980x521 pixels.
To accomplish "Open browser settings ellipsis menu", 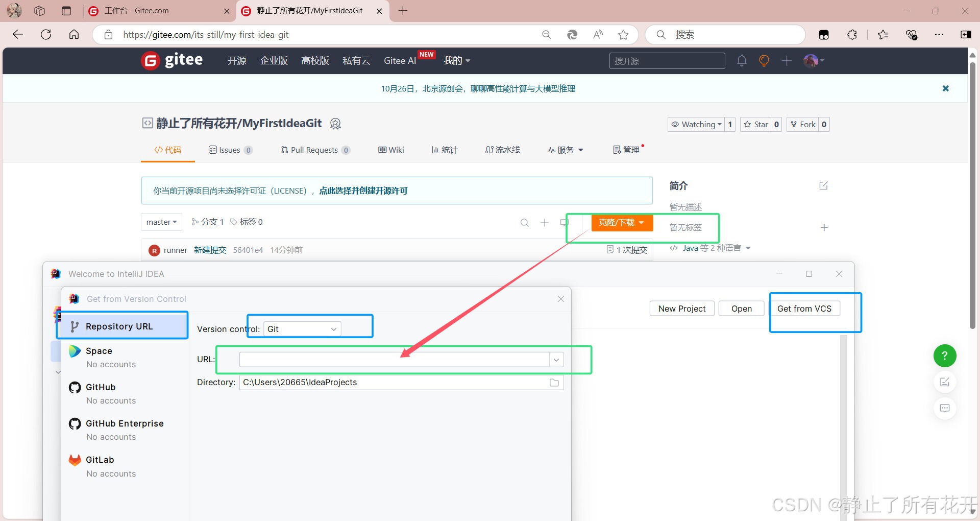I will [939, 34].
